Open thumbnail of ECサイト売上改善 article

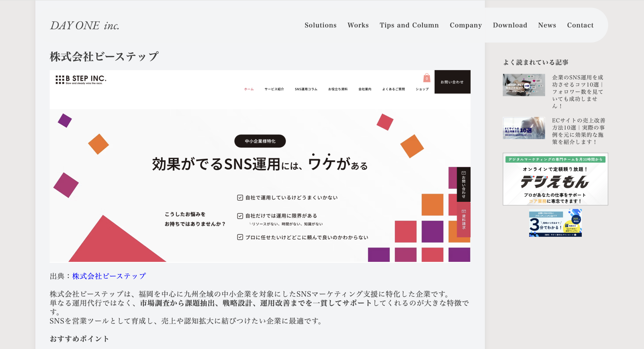(x=524, y=128)
